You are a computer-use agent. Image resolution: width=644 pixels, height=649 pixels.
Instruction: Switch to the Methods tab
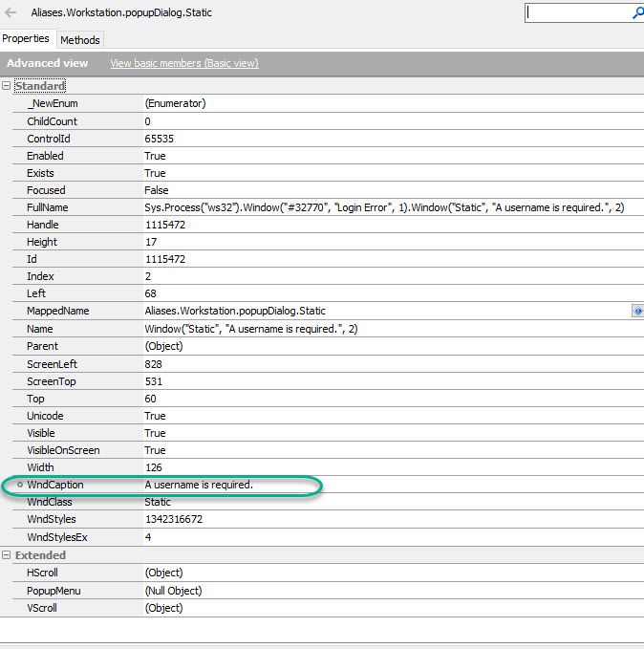coord(80,40)
